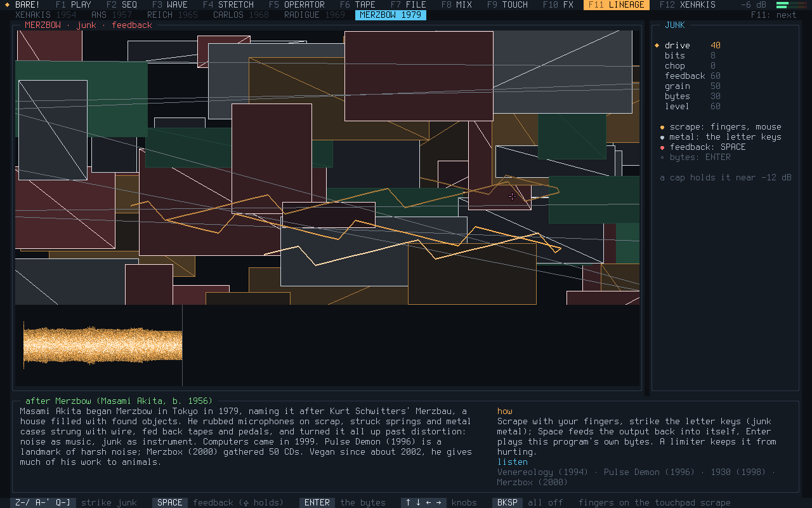This screenshot has height=508, width=812.
Task: Click the active F11 LINEAGE tab
Action: coord(617,4)
